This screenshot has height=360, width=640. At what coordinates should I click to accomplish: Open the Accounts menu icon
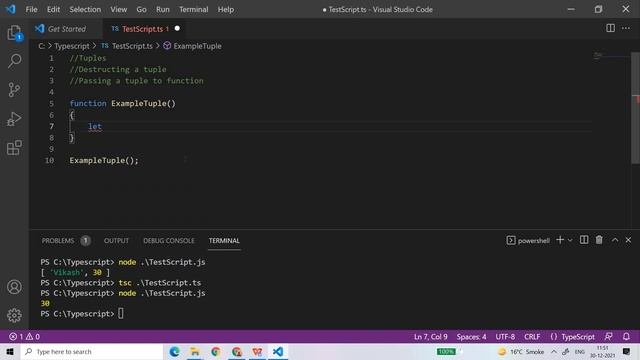[x=14, y=287]
